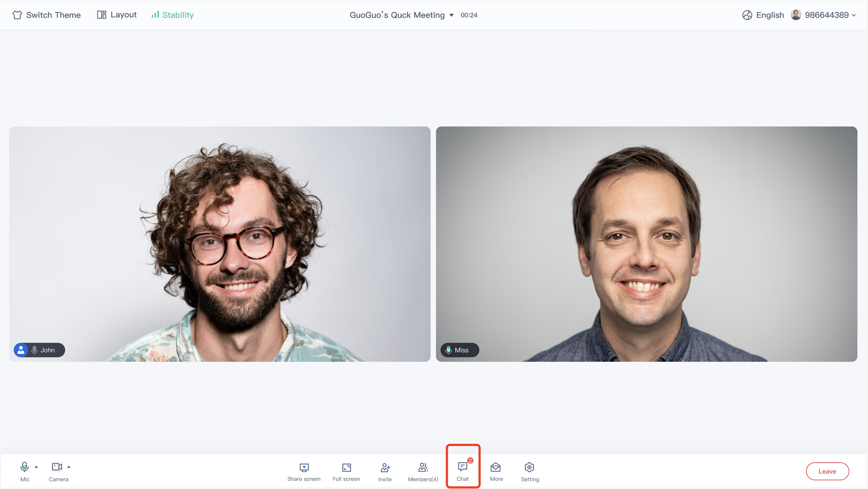Leave the meeting
The width and height of the screenshot is (868, 489).
point(827,471)
